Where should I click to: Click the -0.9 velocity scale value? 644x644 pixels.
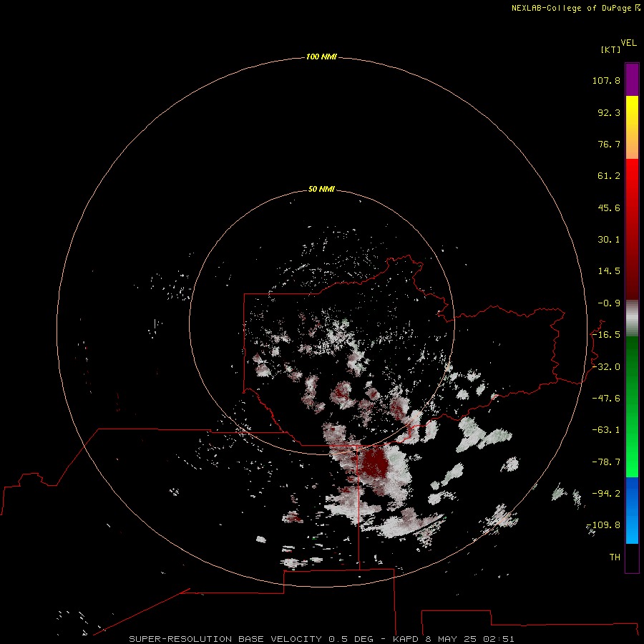(x=609, y=303)
